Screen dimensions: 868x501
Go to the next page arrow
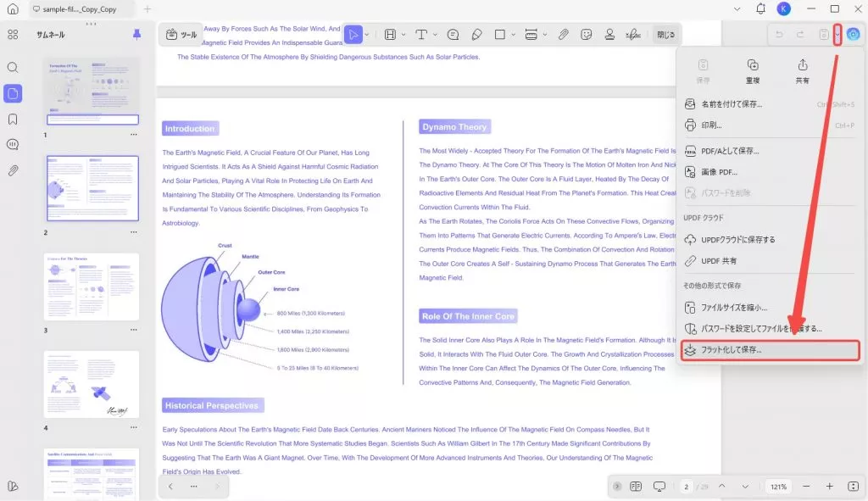(x=745, y=486)
